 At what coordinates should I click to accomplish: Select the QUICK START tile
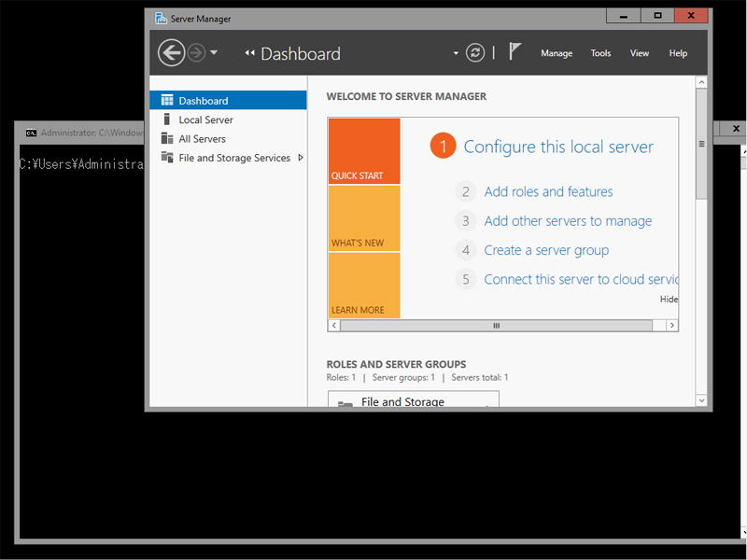[x=364, y=151]
